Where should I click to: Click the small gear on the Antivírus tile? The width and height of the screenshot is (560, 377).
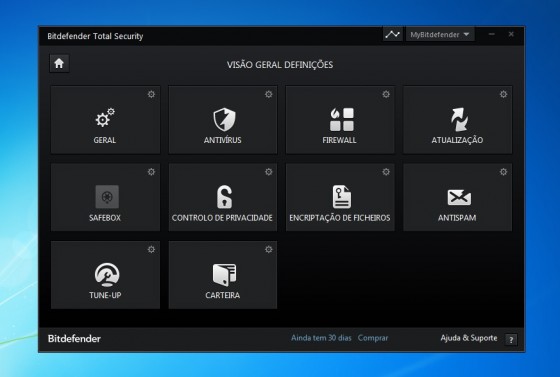269,94
